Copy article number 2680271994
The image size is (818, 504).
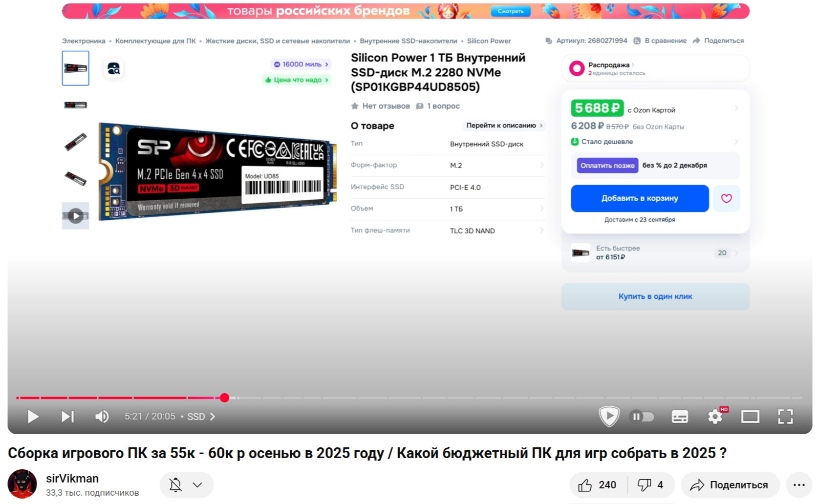point(586,41)
